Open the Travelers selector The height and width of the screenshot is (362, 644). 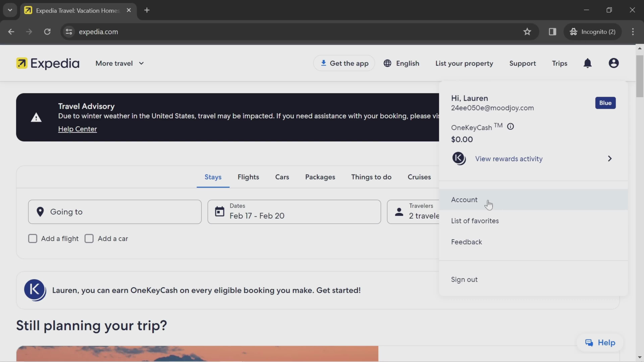(413, 212)
